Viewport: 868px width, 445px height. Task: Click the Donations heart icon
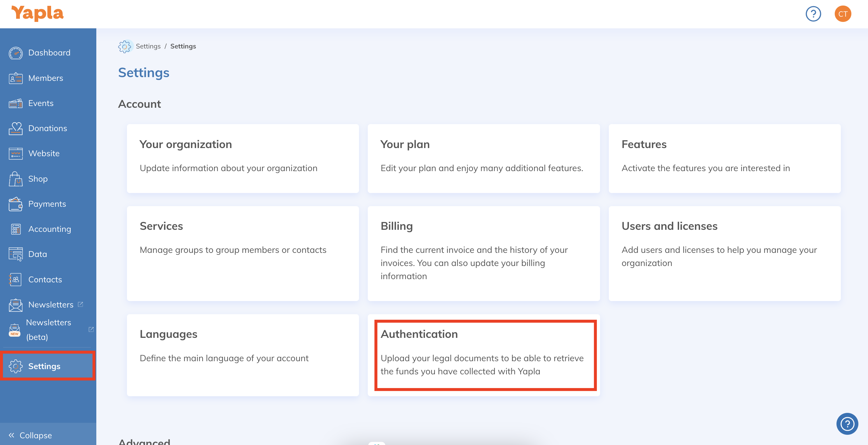tap(15, 128)
